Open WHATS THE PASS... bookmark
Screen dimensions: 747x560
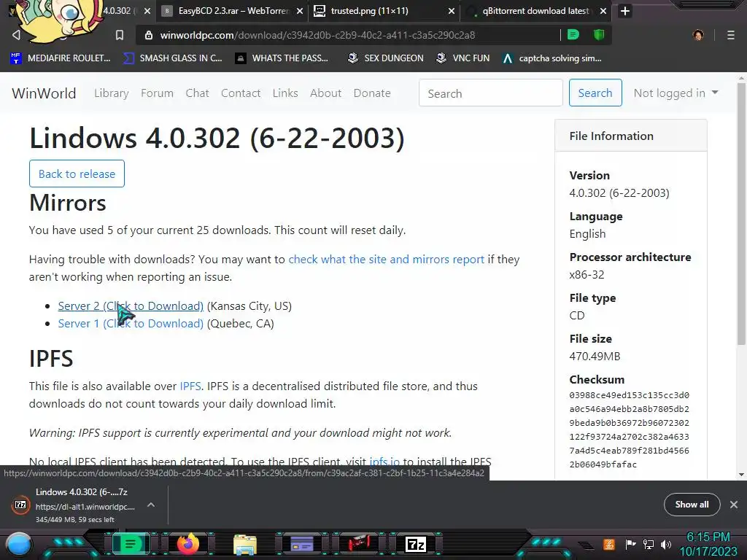click(x=282, y=58)
